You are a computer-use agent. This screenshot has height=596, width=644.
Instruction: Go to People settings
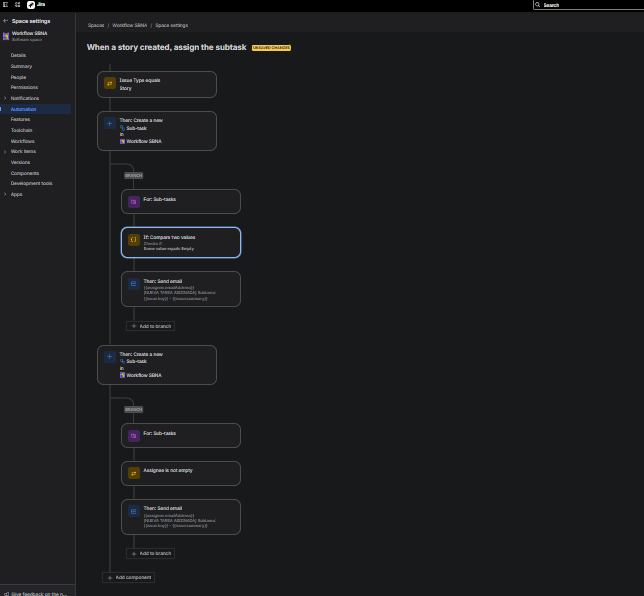click(18, 77)
